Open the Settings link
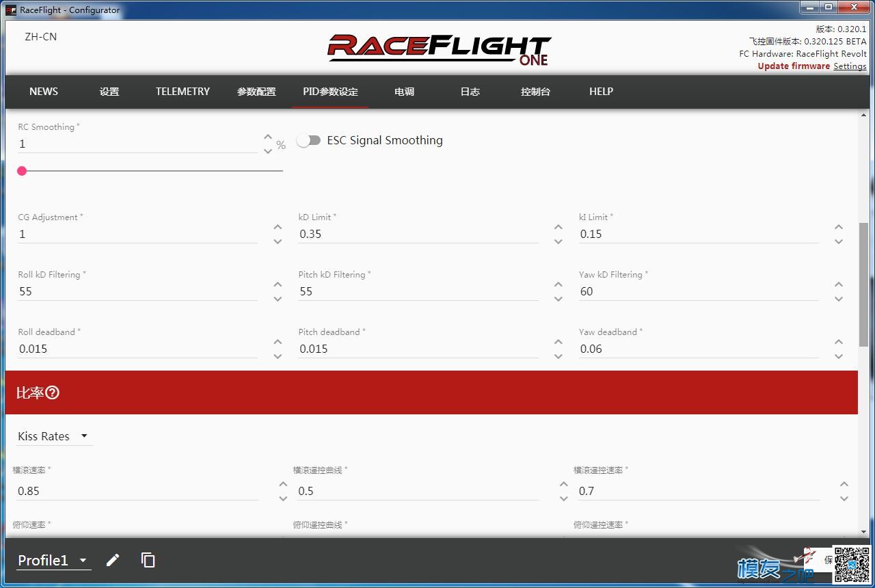This screenshot has height=588, width=875. pos(850,66)
